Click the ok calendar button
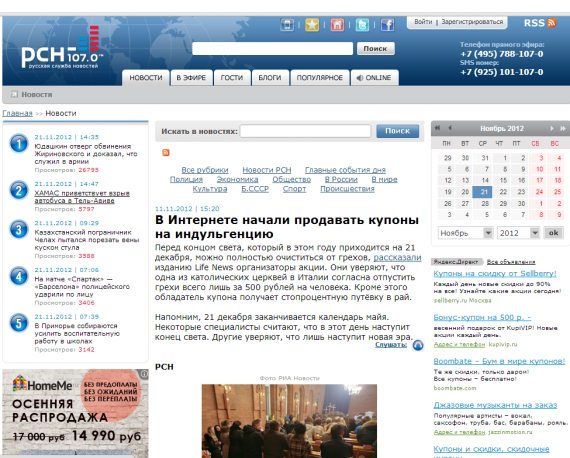Image resolution: width=570 pixels, height=458 pixels. (553, 233)
